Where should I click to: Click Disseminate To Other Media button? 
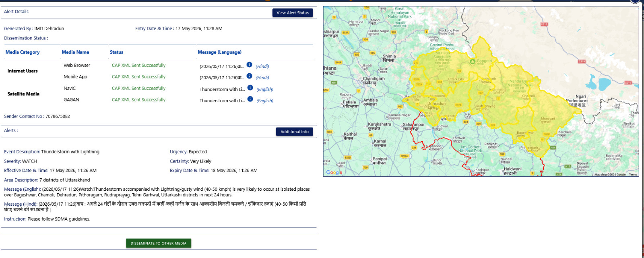(159, 243)
